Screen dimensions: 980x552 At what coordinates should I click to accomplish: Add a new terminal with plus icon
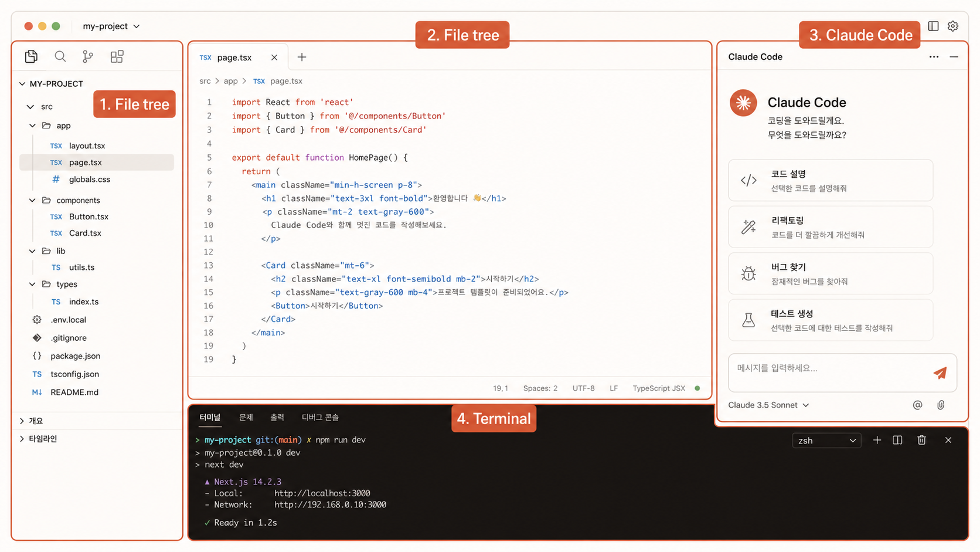(877, 440)
